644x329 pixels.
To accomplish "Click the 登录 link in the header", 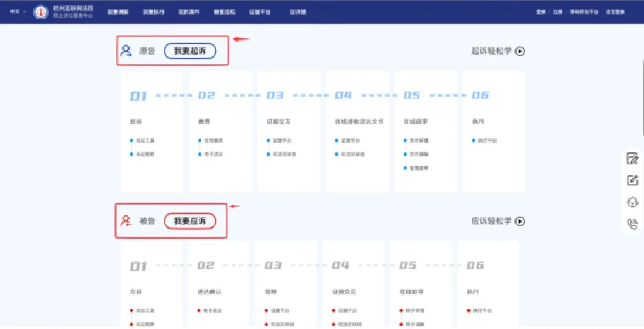I will (x=541, y=12).
